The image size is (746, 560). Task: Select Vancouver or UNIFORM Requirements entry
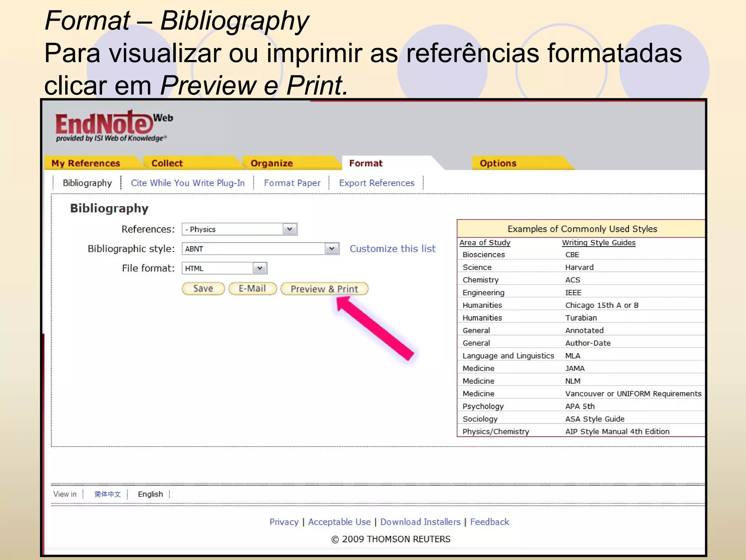point(633,393)
